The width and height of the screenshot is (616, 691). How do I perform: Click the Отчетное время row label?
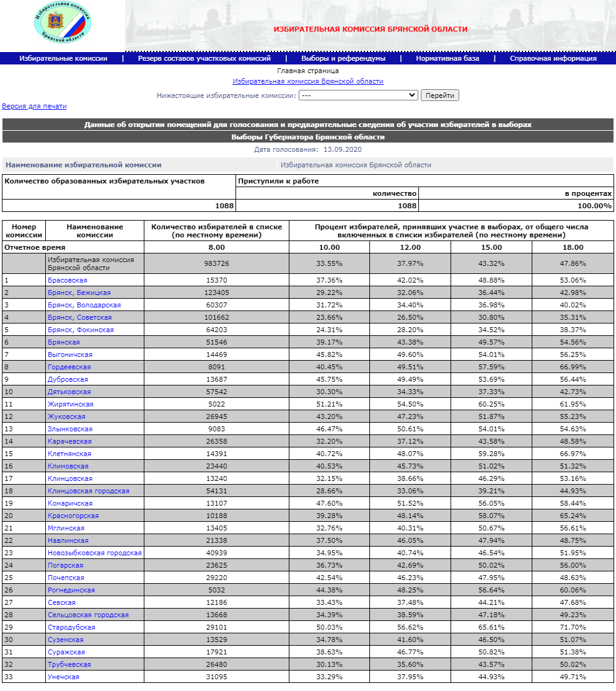(x=35, y=247)
